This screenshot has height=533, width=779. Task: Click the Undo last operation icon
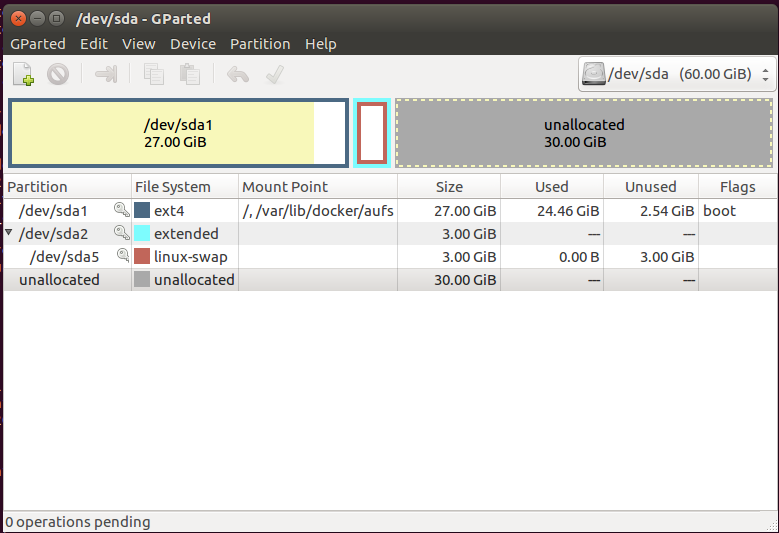238,75
